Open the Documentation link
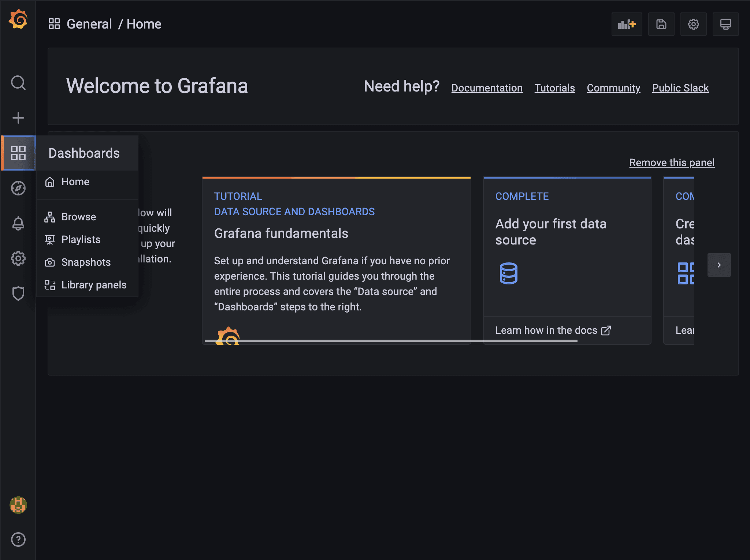The height and width of the screenshot is (560, 750). [x=487, y=88]
